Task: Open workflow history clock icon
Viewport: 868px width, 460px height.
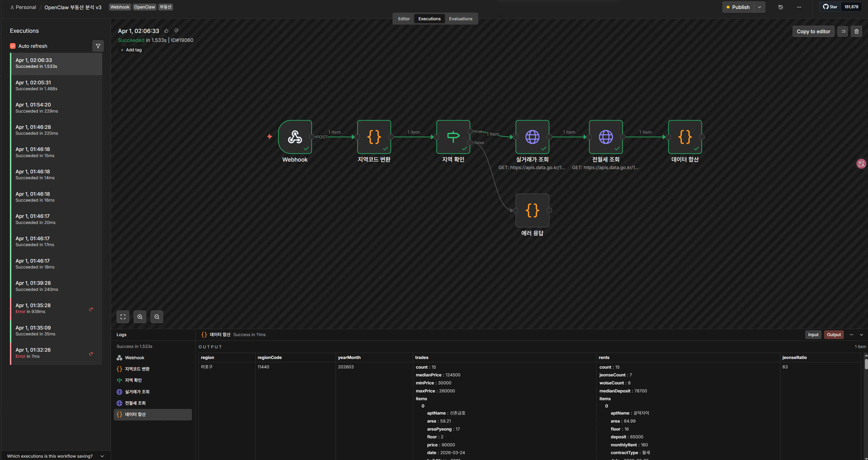Action: (x=780, y=7)
